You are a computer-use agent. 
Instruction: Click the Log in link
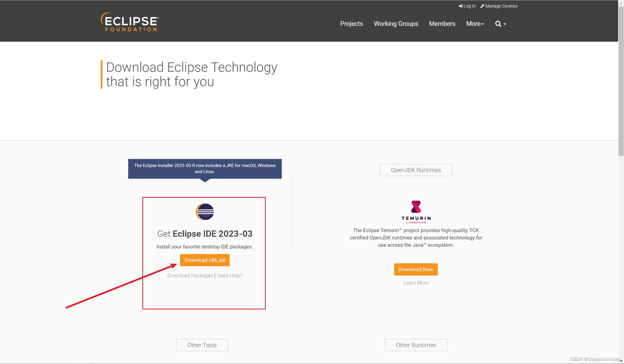point(467,6)
